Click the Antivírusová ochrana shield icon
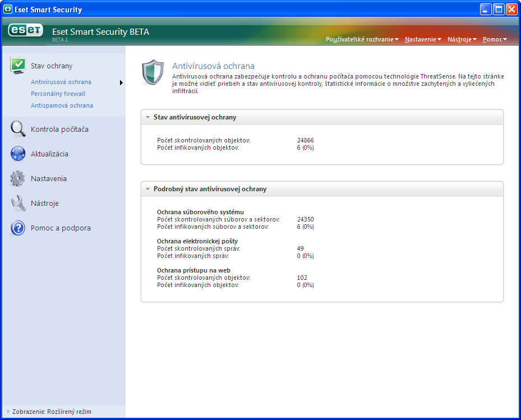Screen dimensions: 521x420 (153, 72)
